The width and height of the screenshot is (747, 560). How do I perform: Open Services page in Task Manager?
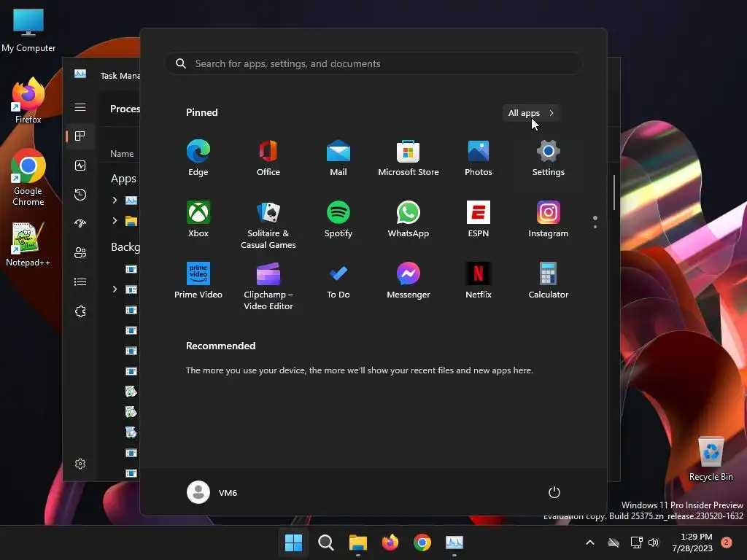pyautogui.click(x=80, y=311)
